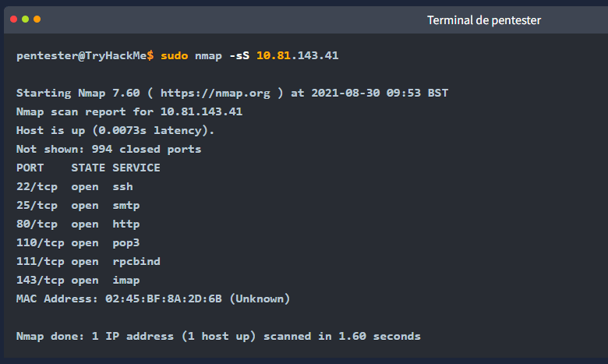608x364 pixels.
Task: Click the 143/tcp imap port line
Action: pyautogui.click(x=78, y=281)
